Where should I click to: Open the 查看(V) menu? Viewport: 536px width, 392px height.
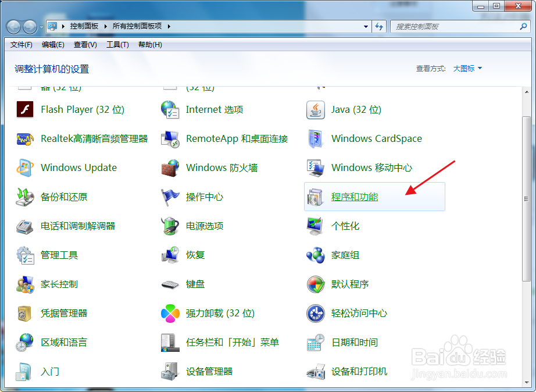85,45
